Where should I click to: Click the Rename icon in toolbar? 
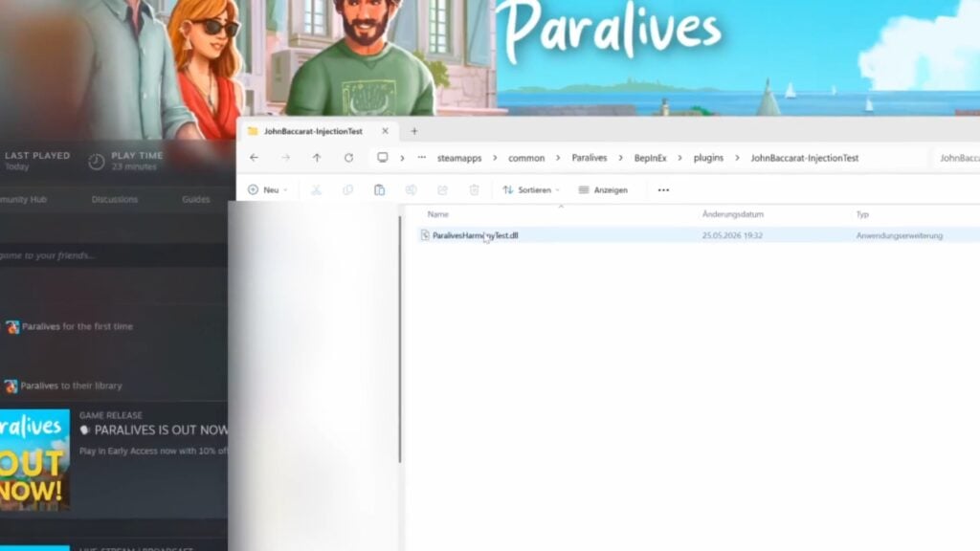pyautogui.click(x=411, y=190)
